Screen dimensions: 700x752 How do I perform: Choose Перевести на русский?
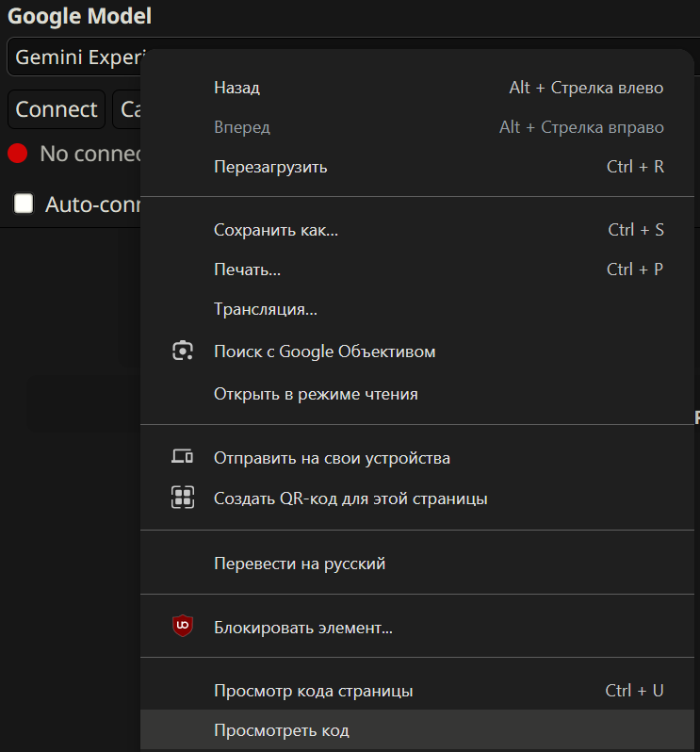point(417,564)
